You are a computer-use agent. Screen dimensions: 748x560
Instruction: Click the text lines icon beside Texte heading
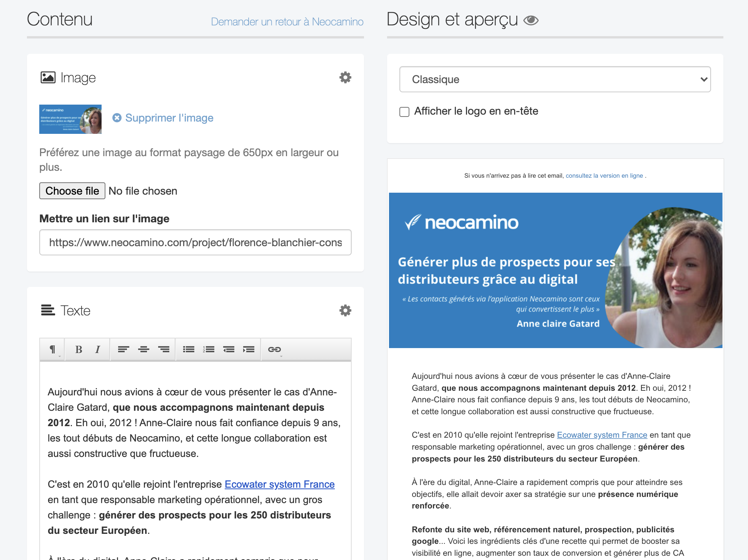coord(48,310)
